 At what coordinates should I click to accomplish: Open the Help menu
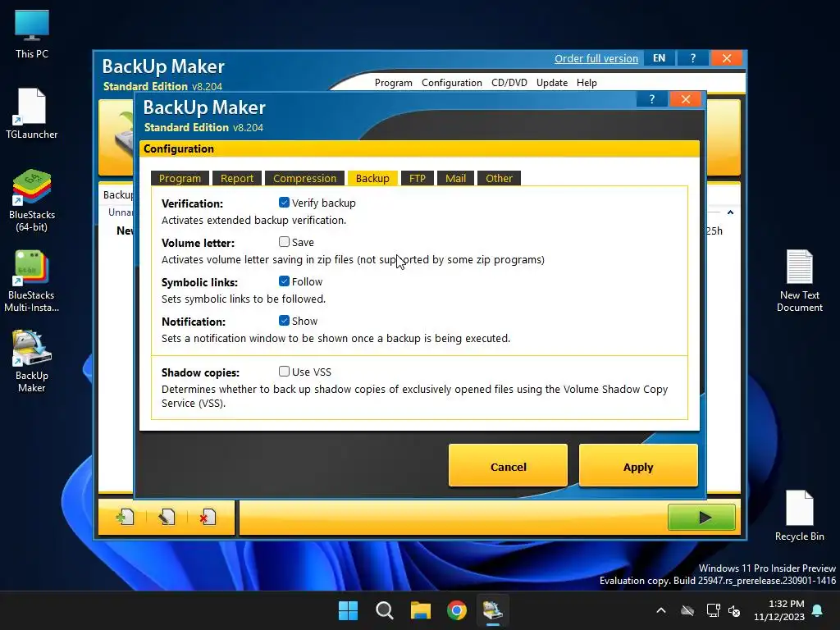tap(587, 83)
